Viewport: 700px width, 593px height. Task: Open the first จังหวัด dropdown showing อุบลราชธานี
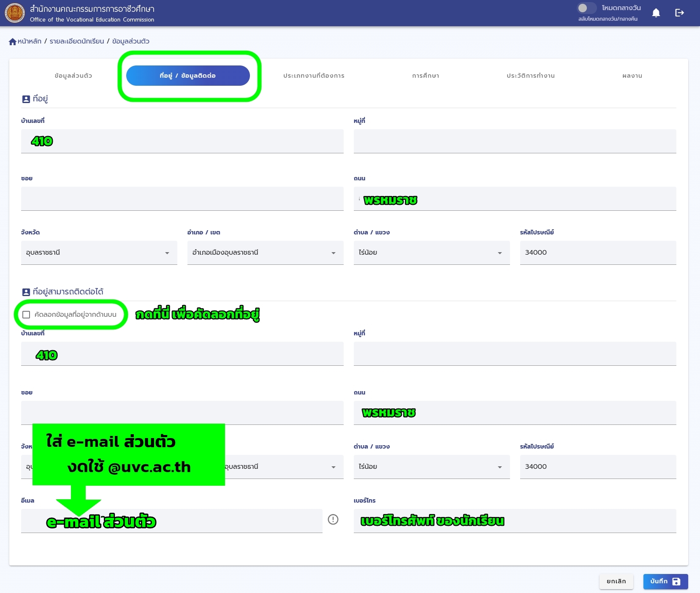(99, 253)
